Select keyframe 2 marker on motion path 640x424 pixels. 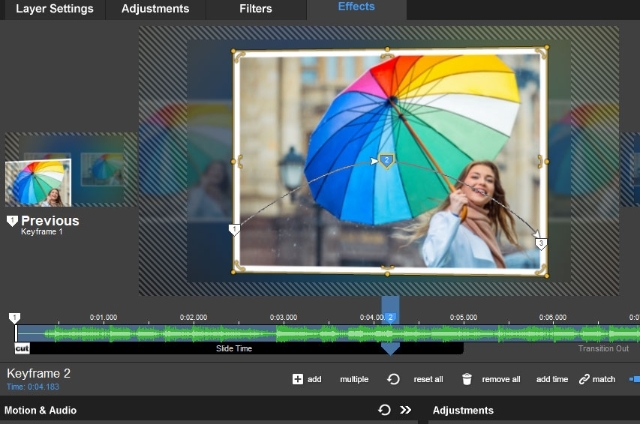coord(386,161)
